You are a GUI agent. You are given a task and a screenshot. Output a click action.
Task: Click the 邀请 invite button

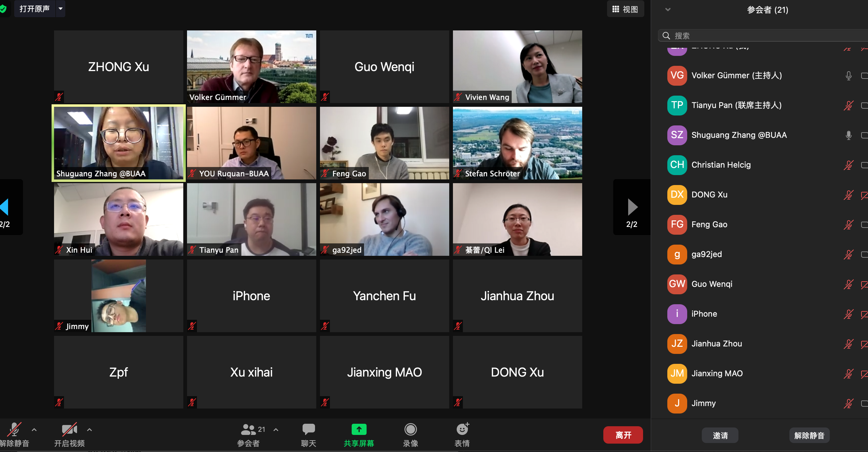(720, 435)
